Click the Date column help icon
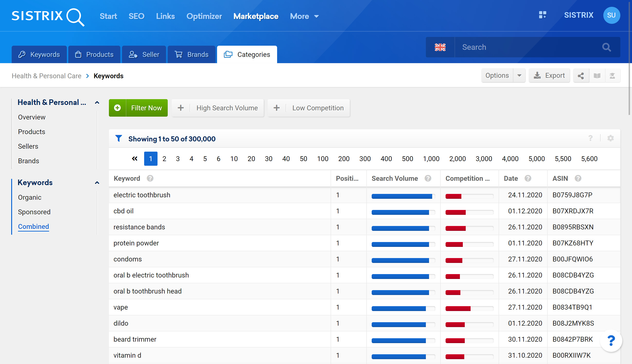This screenshot has width=632, height=364. pos(528,179)
